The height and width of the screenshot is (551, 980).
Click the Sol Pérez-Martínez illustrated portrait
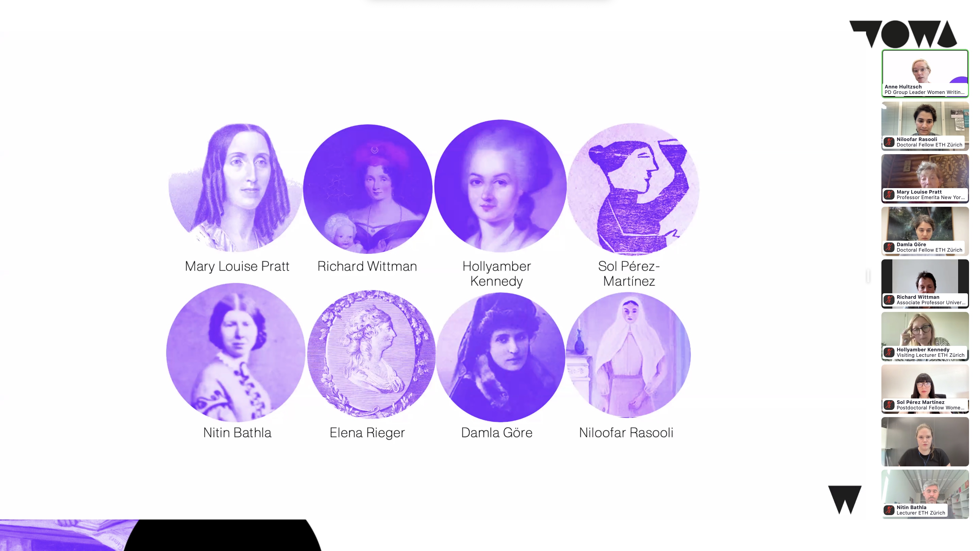coord(633,189)
